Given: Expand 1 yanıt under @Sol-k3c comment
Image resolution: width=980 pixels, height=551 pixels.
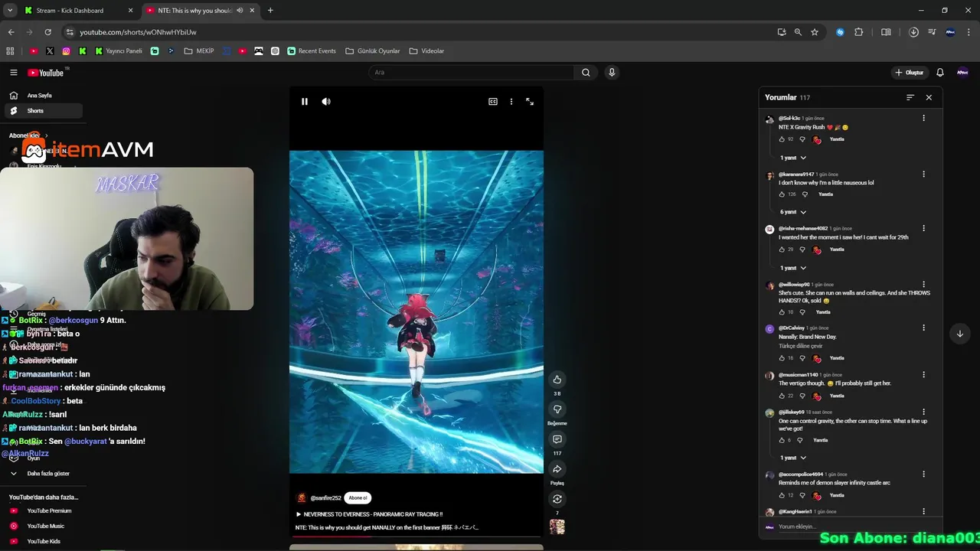Looking at the screenshot, I should (x=793, y=158).
